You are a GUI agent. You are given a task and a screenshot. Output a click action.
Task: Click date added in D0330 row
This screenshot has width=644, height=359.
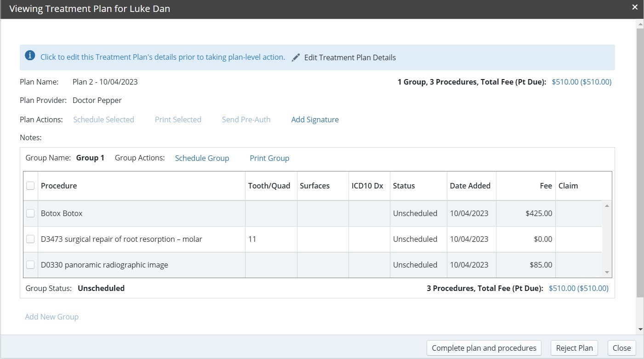coord(469,265)
